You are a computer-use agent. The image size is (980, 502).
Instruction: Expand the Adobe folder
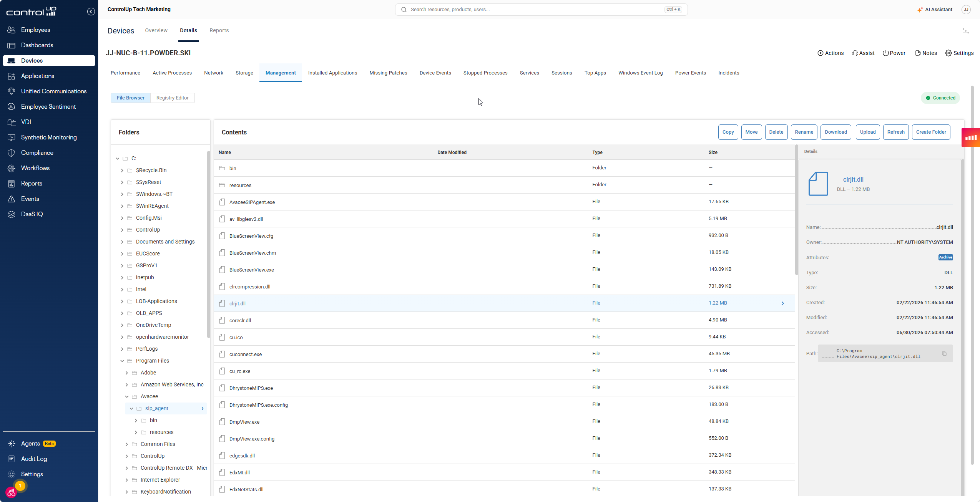[x=127, y=373]
